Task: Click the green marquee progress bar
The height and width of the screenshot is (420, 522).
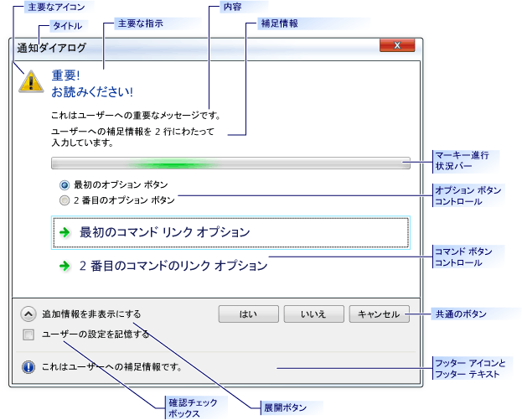Action: click(230, 163)
